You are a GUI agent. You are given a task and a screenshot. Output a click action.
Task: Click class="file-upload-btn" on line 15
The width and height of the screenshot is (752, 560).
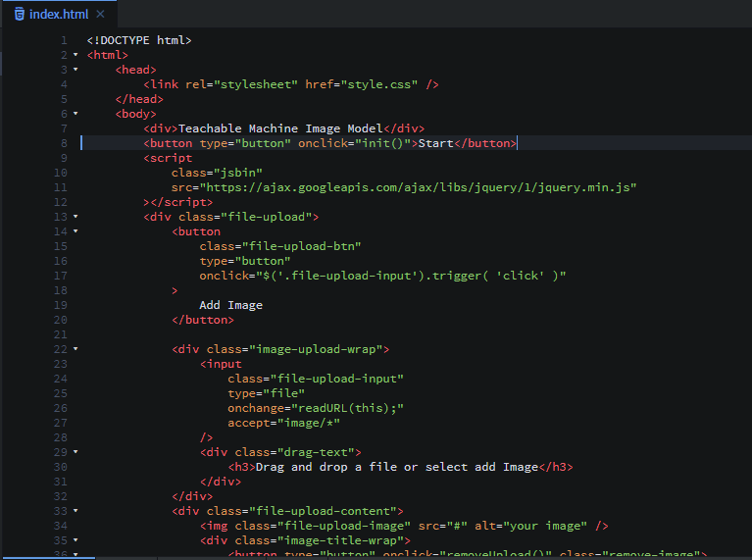click(280, 246)
